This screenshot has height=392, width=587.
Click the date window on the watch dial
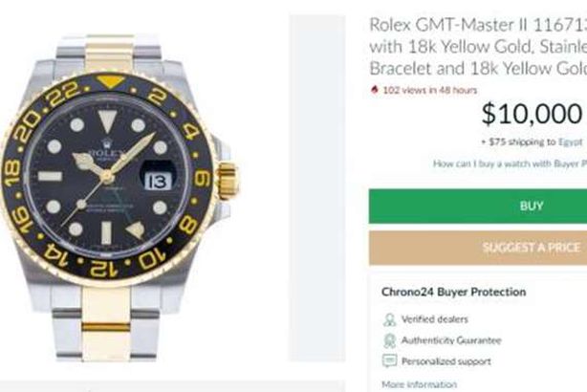tap(157, 180)
